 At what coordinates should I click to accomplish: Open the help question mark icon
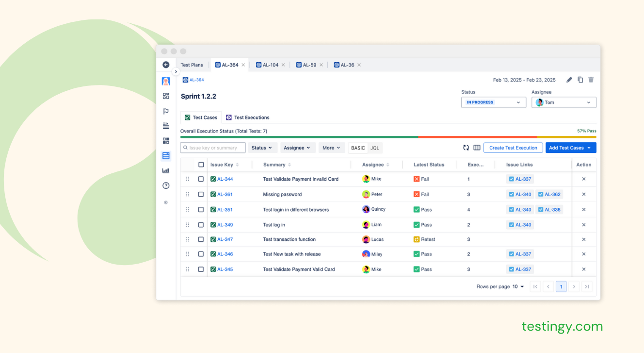coord(166,185)
